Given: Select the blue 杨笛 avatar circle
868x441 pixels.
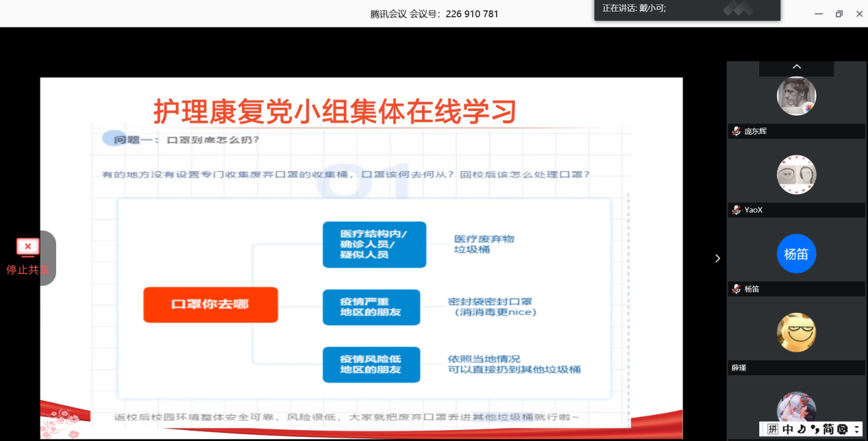Looking at the screenshot, I should pos(796,254).
